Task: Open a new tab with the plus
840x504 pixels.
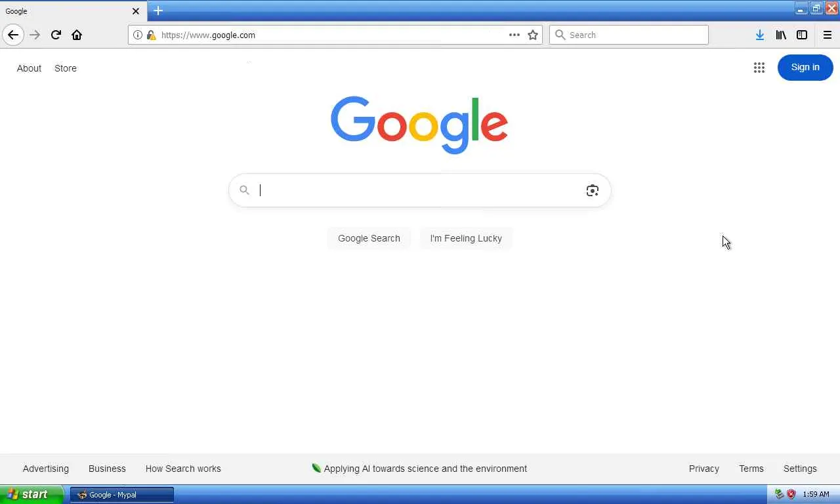Action: 158,10
